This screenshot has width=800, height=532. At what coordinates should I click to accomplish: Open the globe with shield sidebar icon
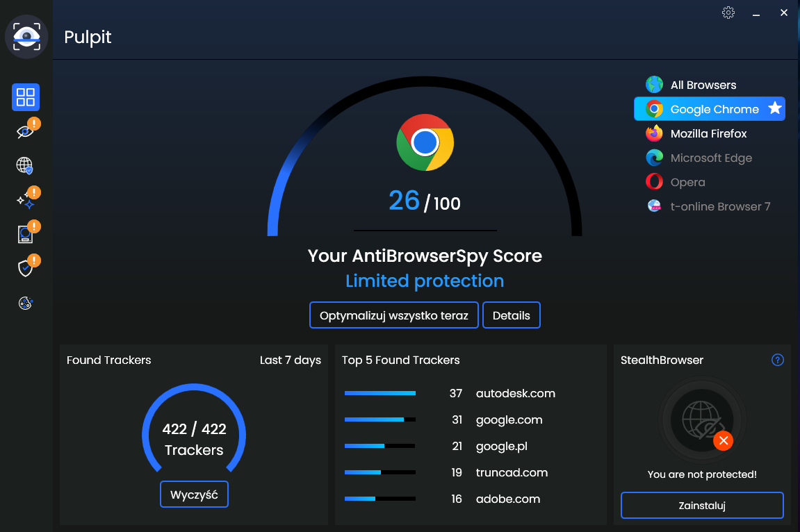point(25,165)
